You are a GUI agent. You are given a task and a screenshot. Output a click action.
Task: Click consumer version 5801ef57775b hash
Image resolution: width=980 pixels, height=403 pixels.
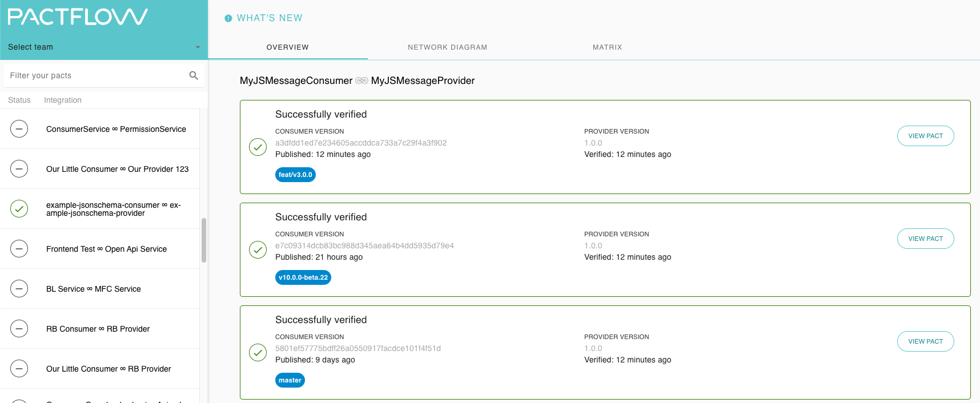(x=358, y=348)
